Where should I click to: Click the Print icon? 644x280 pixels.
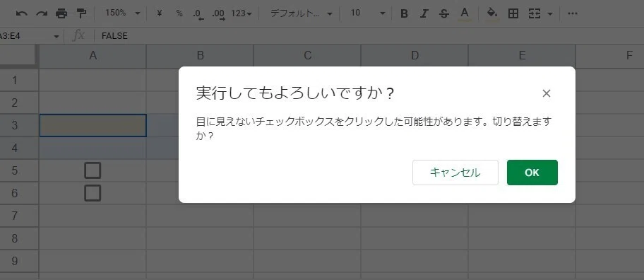[x=61, y=13]
